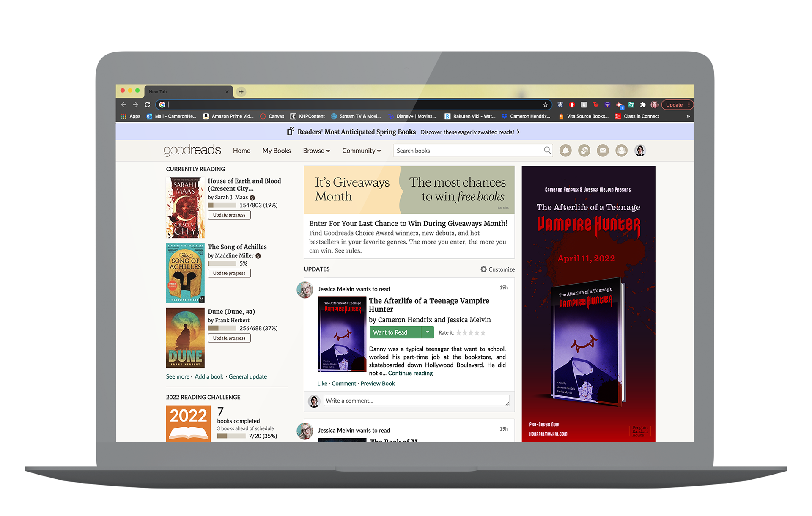Open The Song of Achilles cover thumbnail

(185, 273)
